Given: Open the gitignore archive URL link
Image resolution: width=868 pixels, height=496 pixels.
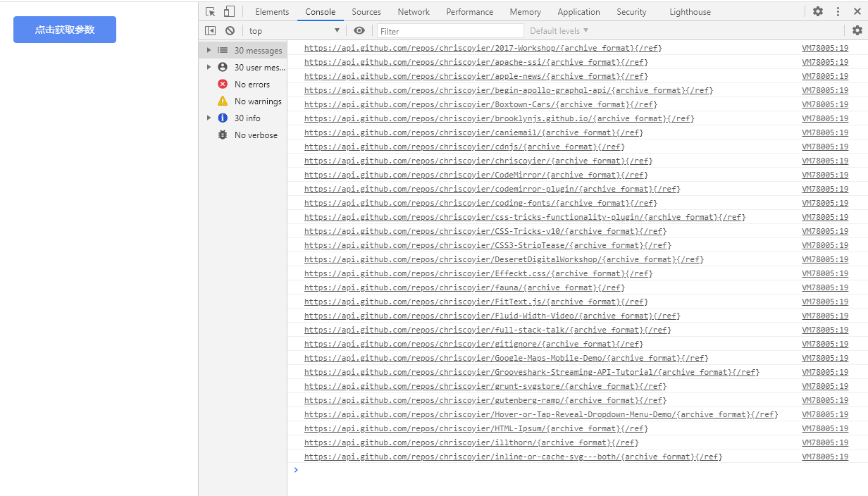Looking at the screenshot, I should (474, 344).
